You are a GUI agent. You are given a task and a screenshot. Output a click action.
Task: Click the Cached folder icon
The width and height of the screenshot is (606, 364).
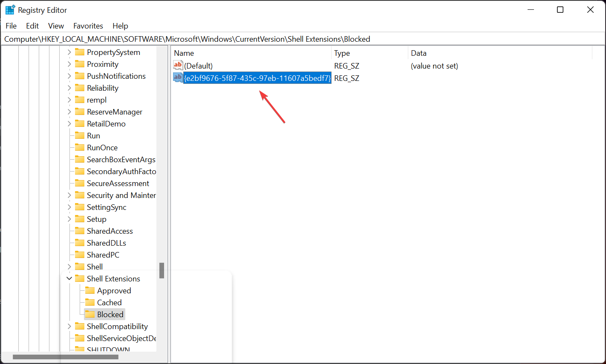tap(90, 302)
